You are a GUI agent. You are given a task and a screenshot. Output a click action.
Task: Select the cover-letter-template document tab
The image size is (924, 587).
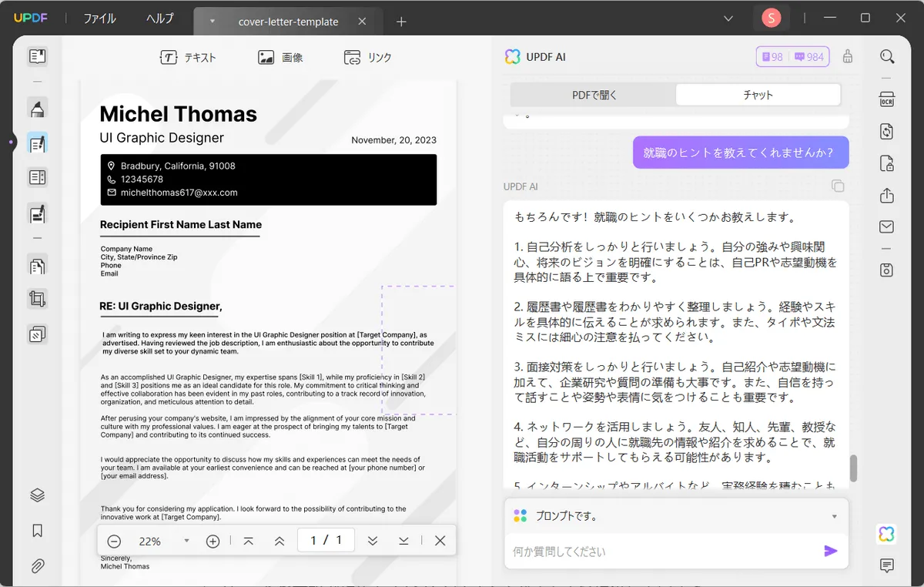point(289,22)
